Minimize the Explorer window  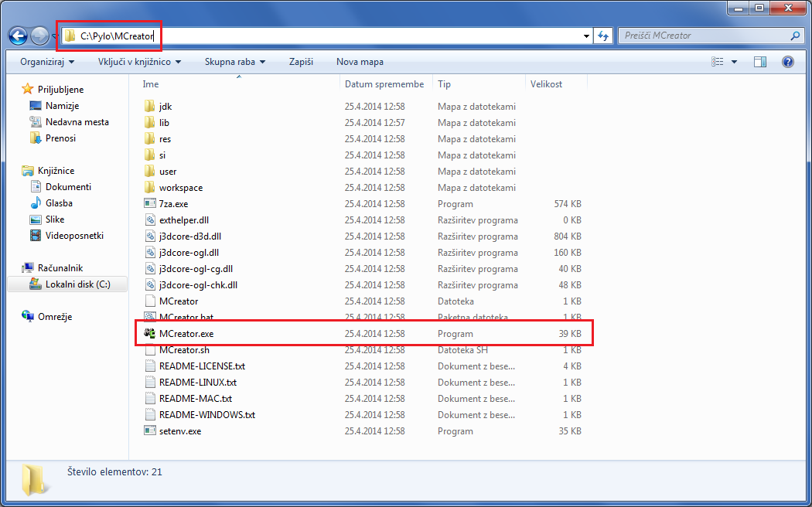[738, 7]
